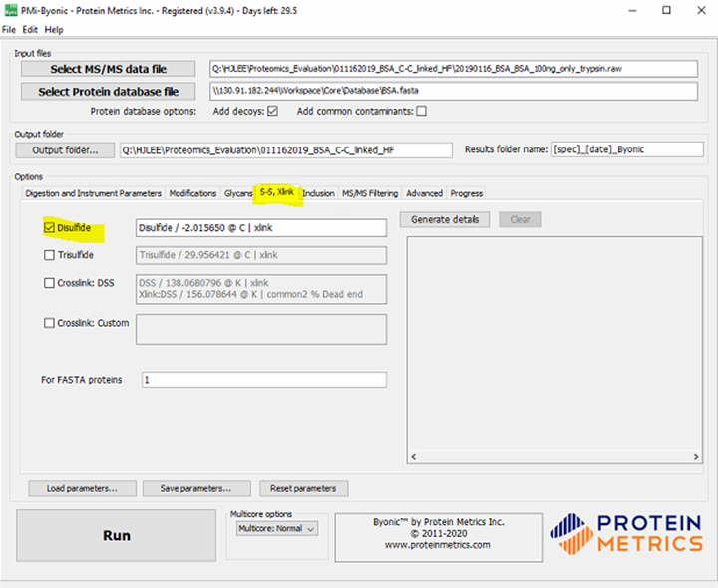Screen dimensions: 718x588
Task: Click the Run button
Action: [117, 535]
